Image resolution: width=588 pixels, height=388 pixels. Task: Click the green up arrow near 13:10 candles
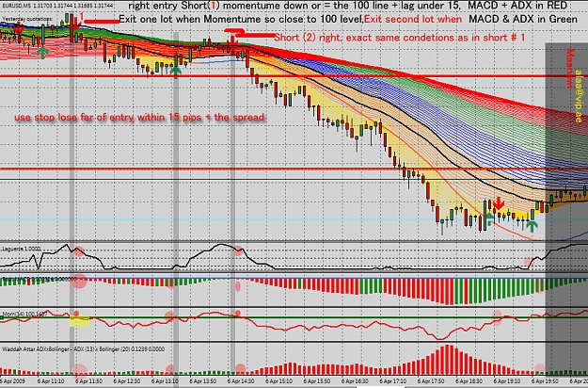click(176, 72)
